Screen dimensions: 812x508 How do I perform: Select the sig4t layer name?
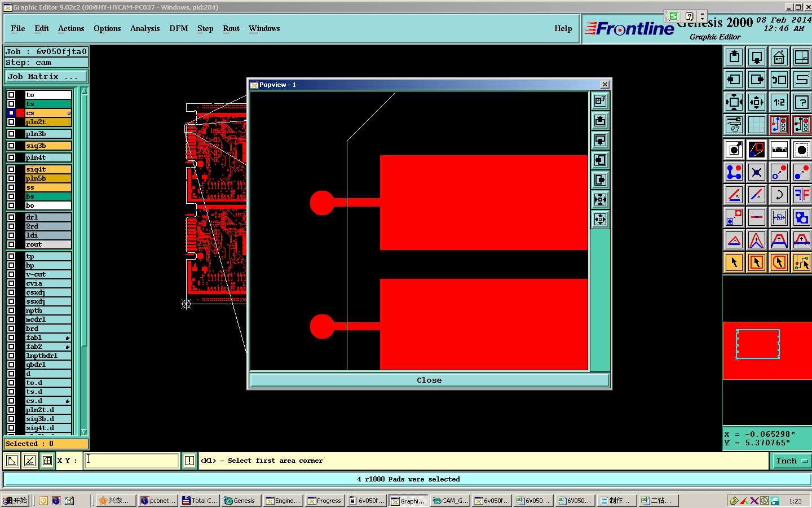click(48, 169)
